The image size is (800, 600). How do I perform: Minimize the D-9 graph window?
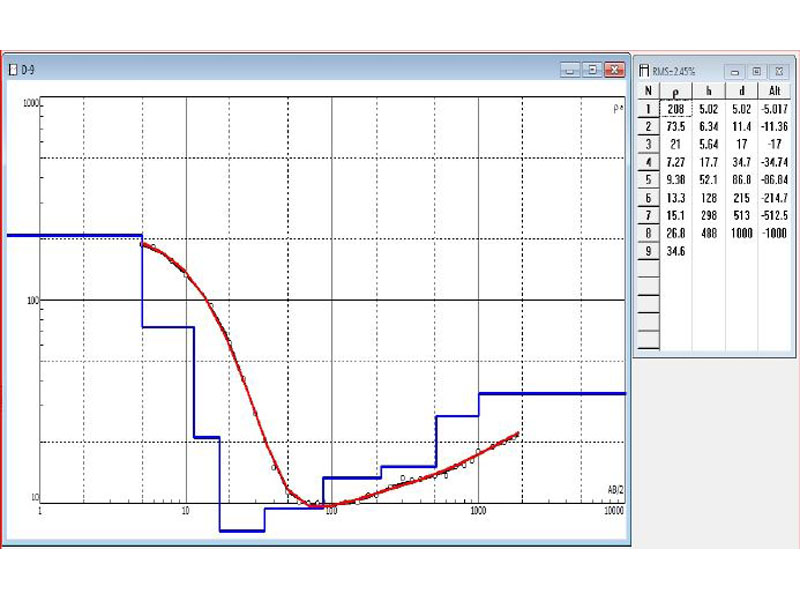coord(569,70)
